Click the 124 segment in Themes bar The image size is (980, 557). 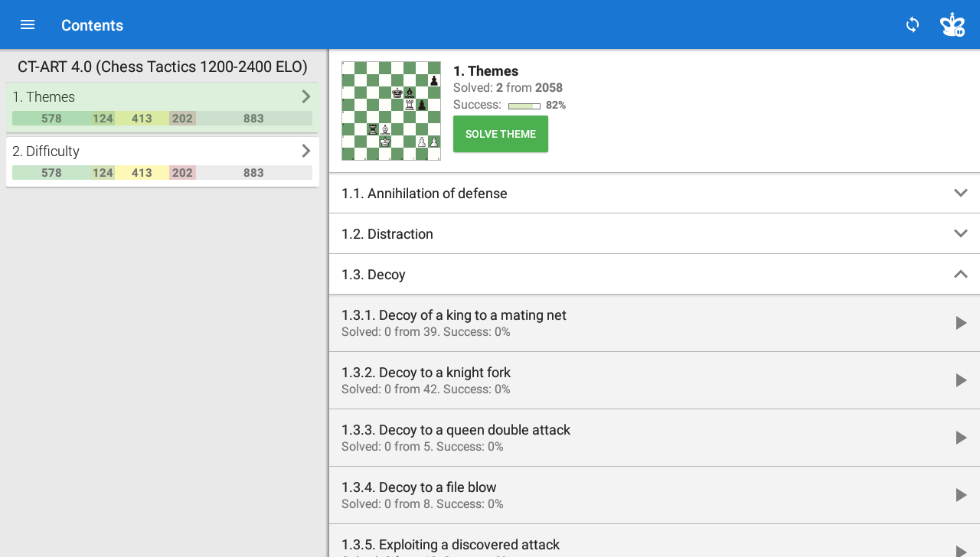(x=103, y=119)
